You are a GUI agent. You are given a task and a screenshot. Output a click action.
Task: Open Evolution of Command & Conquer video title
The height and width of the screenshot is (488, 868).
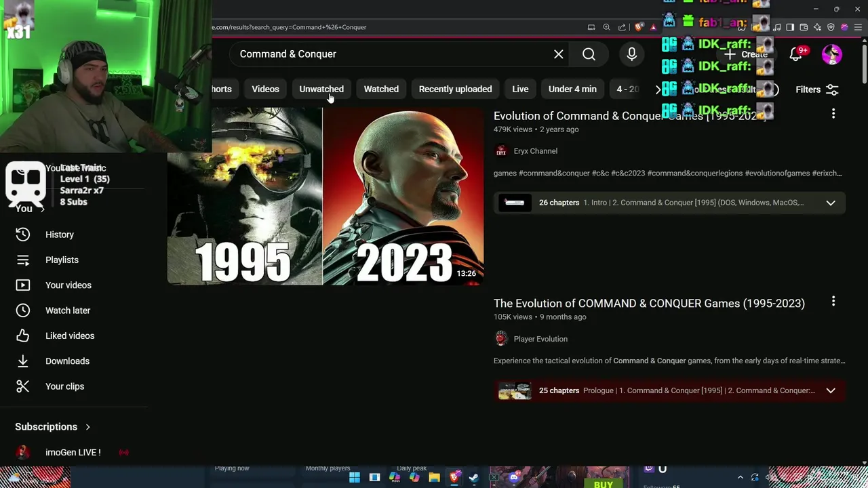pos(630,116)
